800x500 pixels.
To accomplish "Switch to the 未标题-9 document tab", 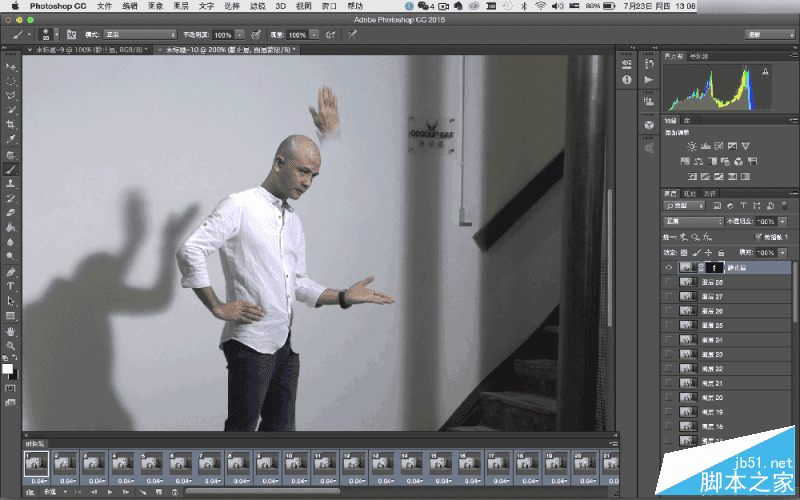I will point(91,49).
